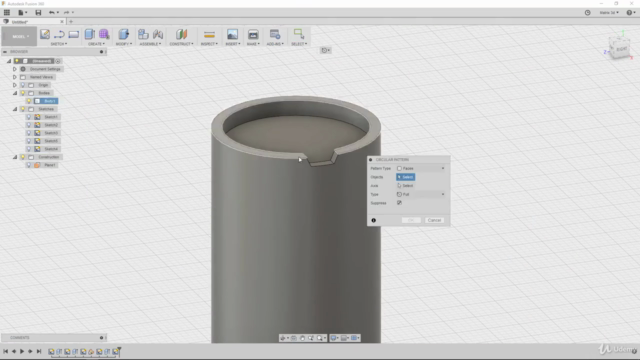Viewport: 640px width, 360px height.
Task: Open the data panel grid icon
Action: click(7, 13)
